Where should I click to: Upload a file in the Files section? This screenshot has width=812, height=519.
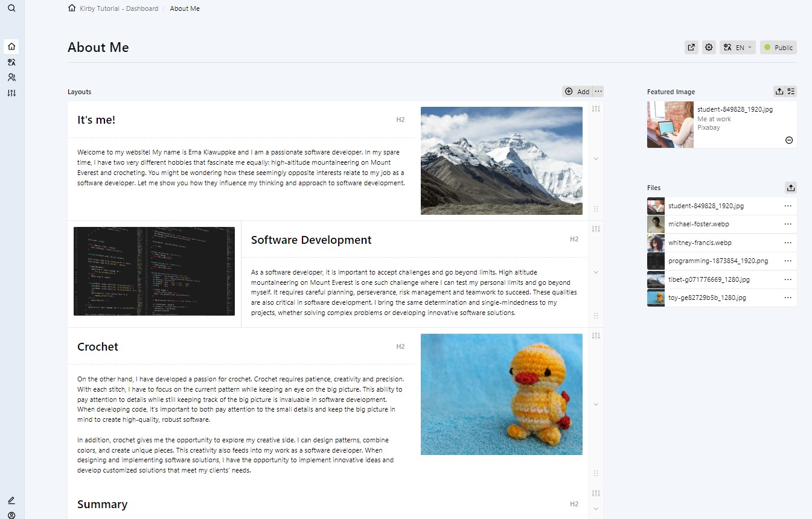(791, 188)
